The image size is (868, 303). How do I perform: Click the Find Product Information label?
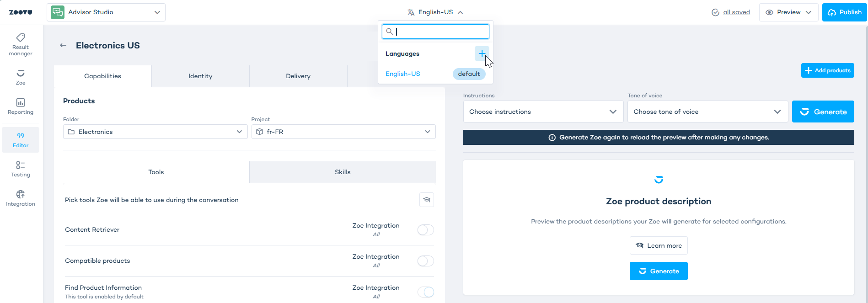pyautogui.click(x=103, y=287)
